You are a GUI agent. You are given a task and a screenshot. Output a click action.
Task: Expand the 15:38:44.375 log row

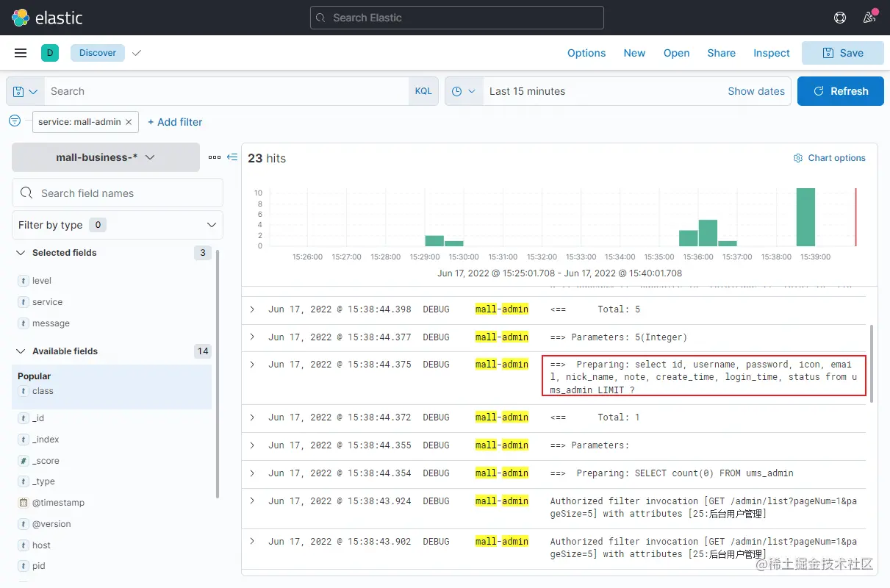[x=252, y=364]
